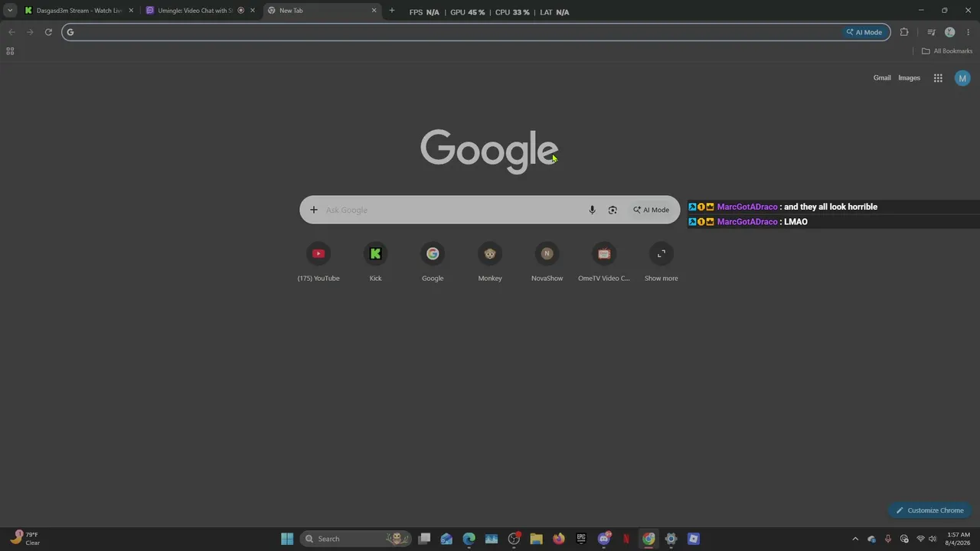Viewport: 980px width, 551px height.
Task: Open Task View on taskbar
Action: [424, 539]
